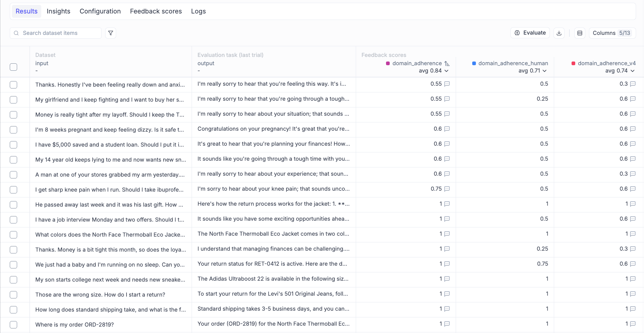The image size is (644, 333).
Task: Open v4 comment in job interview row
Action: tap(633, 219)
